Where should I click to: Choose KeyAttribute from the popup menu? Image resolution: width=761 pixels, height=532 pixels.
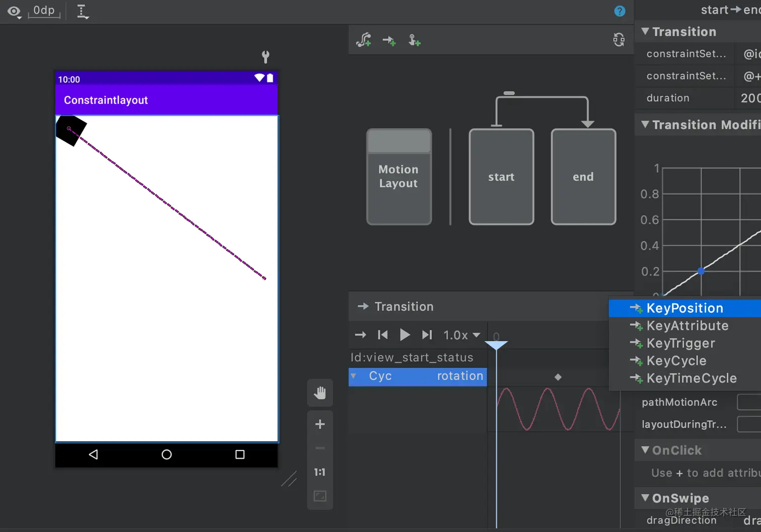pyautogui.click(x=685, y=326)
